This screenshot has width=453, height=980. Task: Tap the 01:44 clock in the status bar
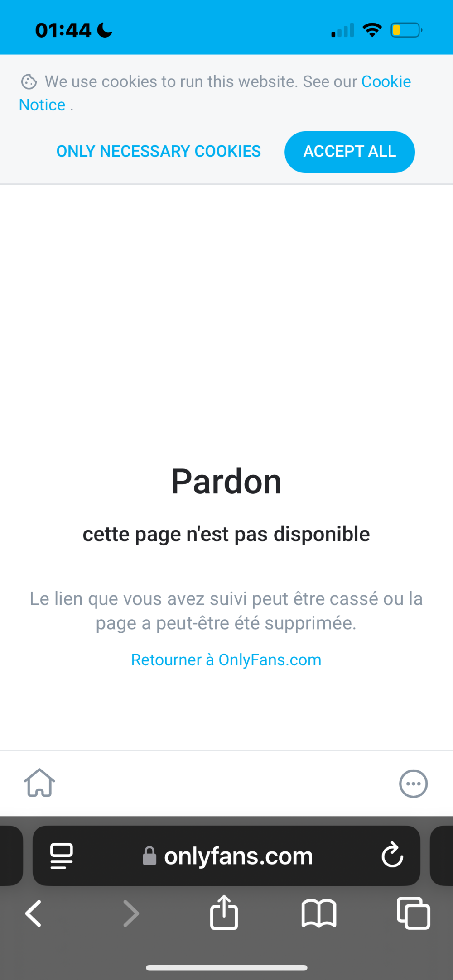(63, 30)
